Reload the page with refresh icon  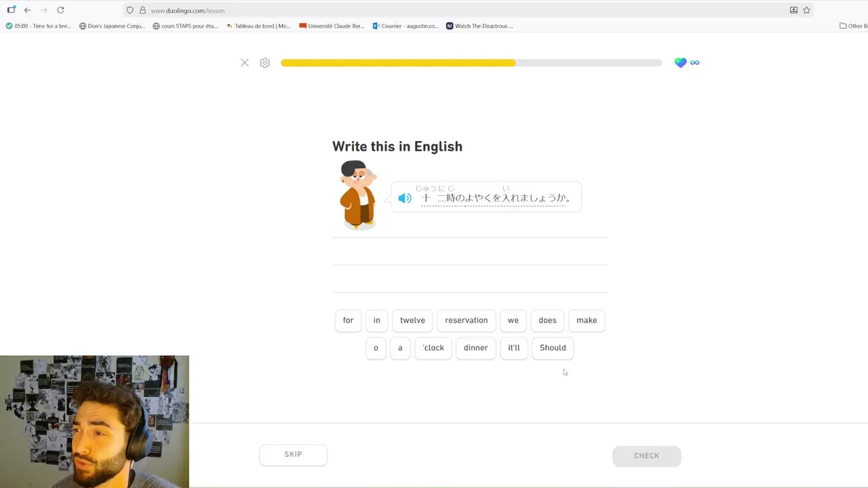click(x=60, y=10)
